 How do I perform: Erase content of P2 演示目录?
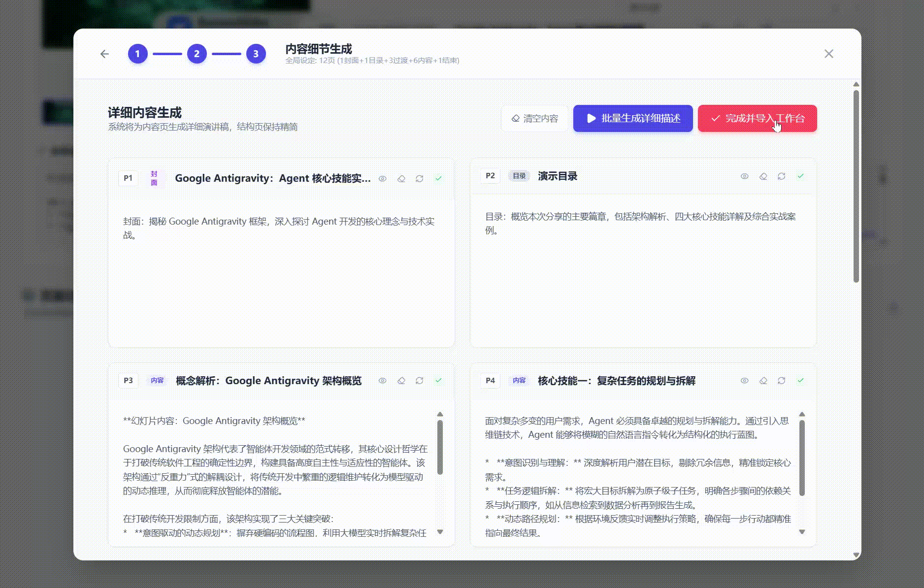pyautogui.click(x=763, y=176)
